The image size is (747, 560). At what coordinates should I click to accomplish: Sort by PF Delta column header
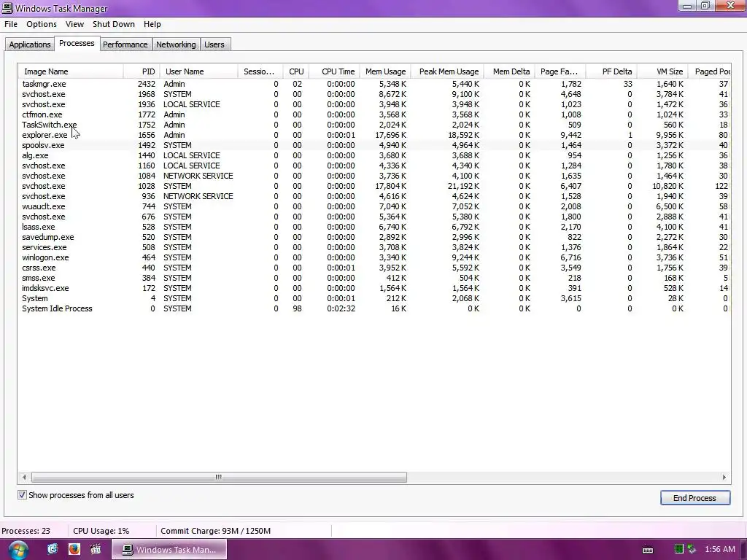pyautogui.click(x=611, y=71)
